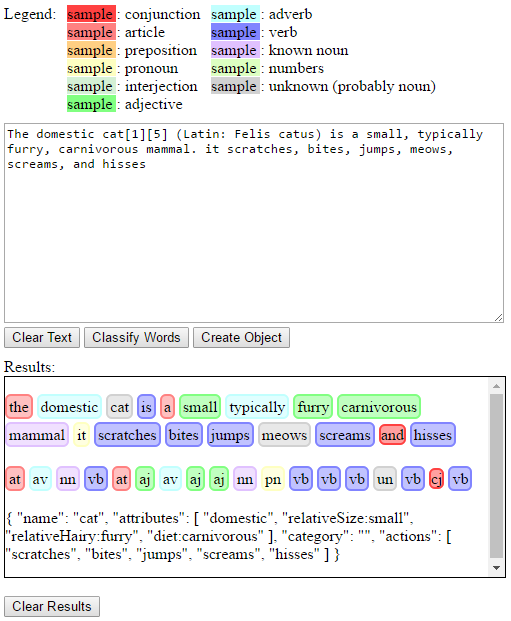Click the word chip "the"
The image size is (511, 621).
point(19,407)
